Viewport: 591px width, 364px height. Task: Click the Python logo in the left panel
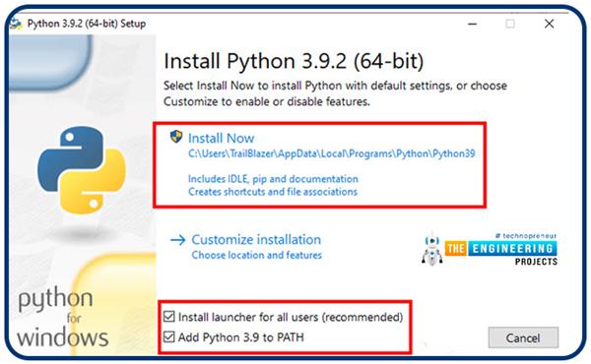pos(82,170)
